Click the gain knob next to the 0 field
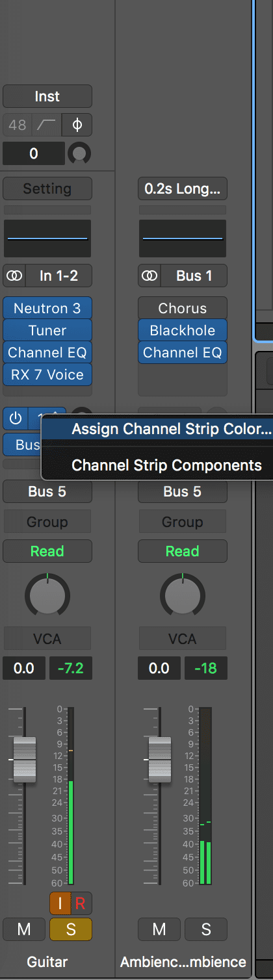This screenshot has height=980, width=273. click(x=79, y=153)
